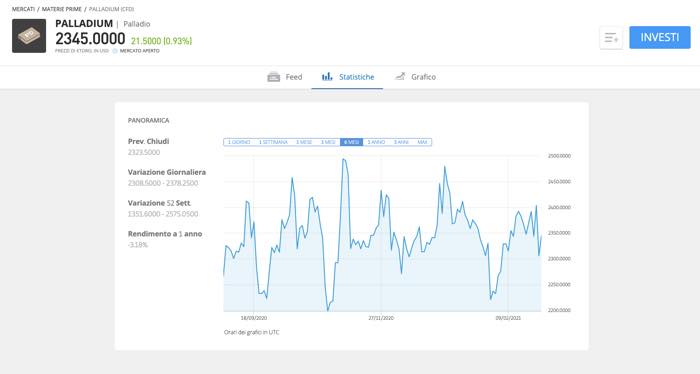Image resolution: width=700 pixels, height=374 pixels.
Task: Select the 1 ANNO chart range
Action: pyautogui.click(x=376, y=142)
